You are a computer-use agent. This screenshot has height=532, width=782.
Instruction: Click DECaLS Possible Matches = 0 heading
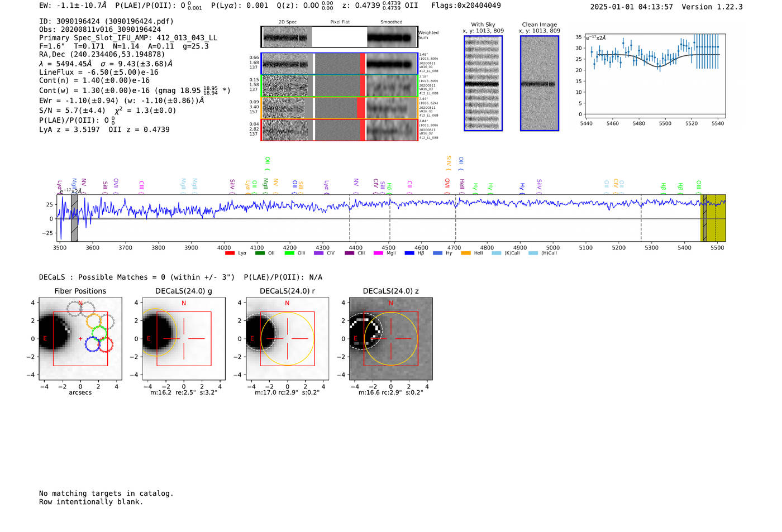pos(137,277)
